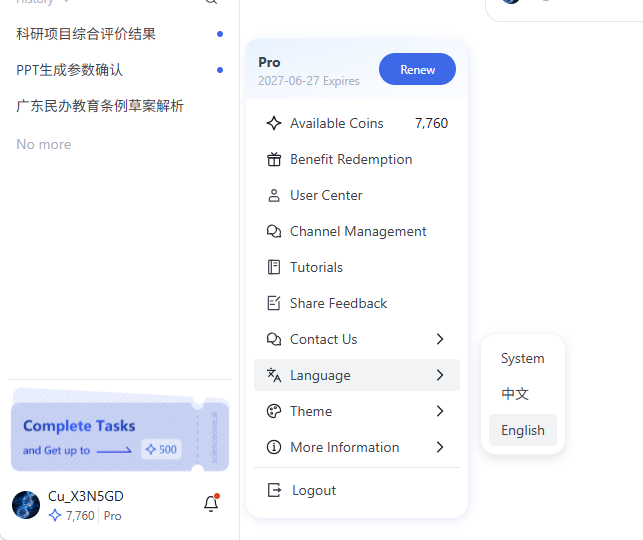Click the translate icon beside Language
Viewport: 643px width, 540px height.
point(274,375)
